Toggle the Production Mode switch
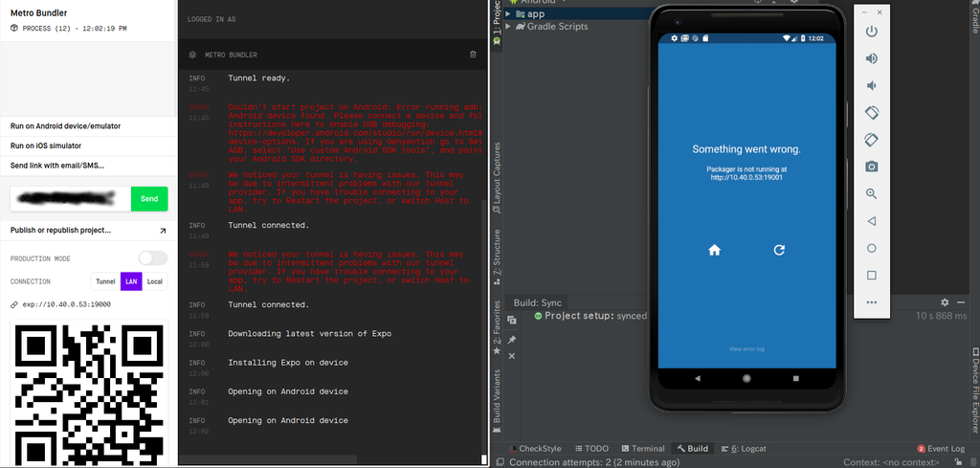This screenshot has width=980, height=468. click(x=153, y=258)
